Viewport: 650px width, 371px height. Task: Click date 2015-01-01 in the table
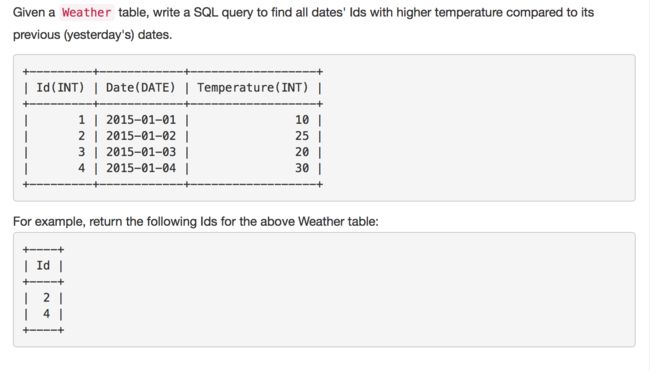pos(141,120)
